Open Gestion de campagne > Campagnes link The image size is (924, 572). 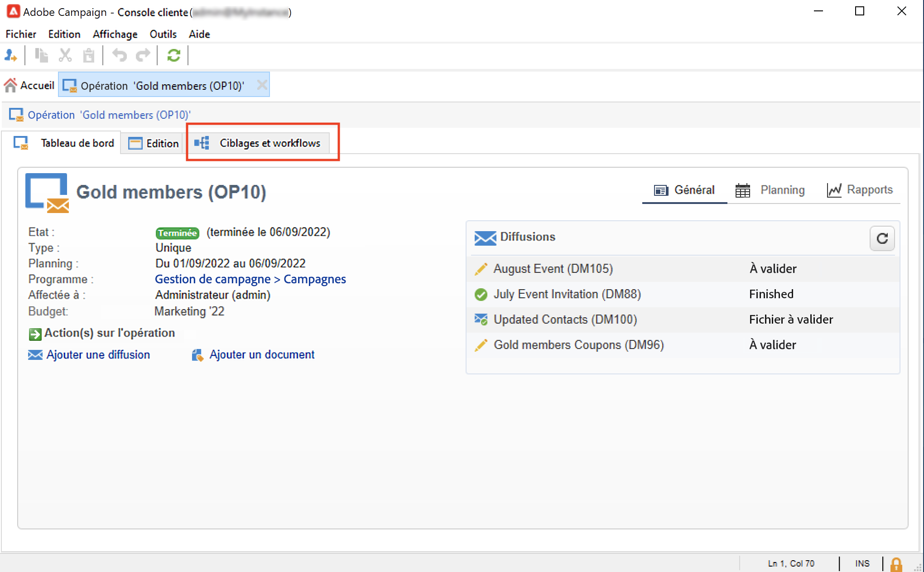[x=250, y=279]
